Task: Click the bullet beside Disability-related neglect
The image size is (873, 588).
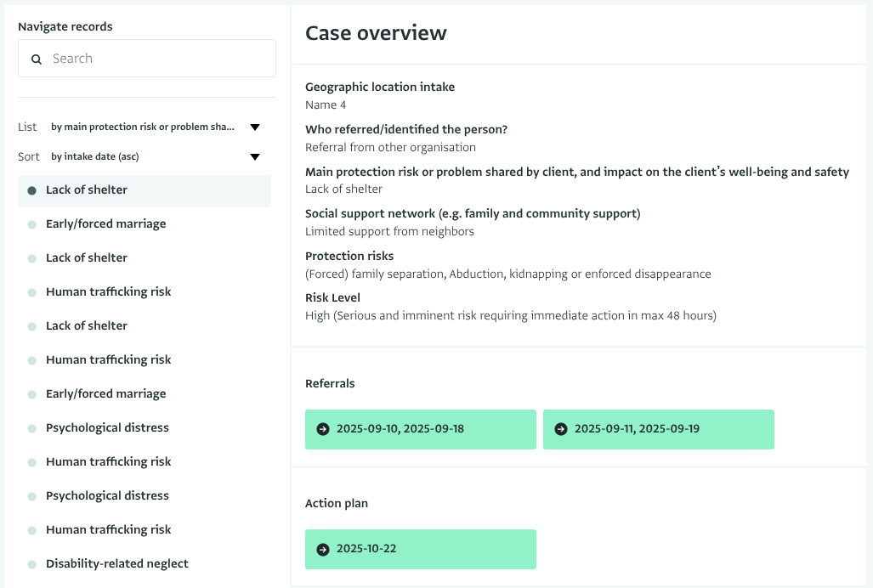Action: [x=31, y=564]
